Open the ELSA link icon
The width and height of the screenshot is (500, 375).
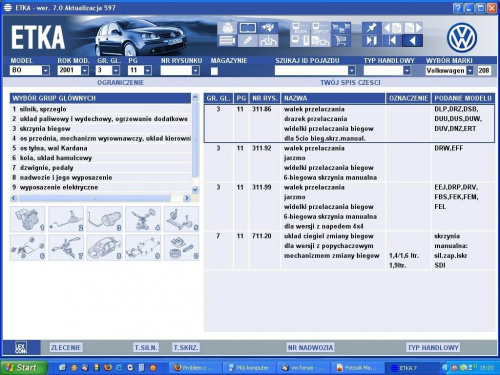[300, 28]
